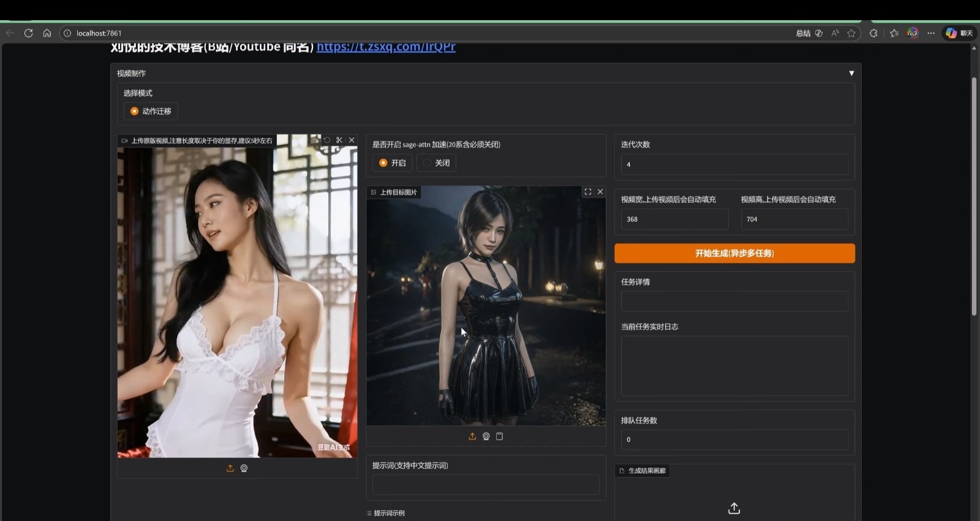Click the trim (scissors) icon on source video
Image resolution: width=980 pixels, height=521 pixels.
tap(339, 140)
